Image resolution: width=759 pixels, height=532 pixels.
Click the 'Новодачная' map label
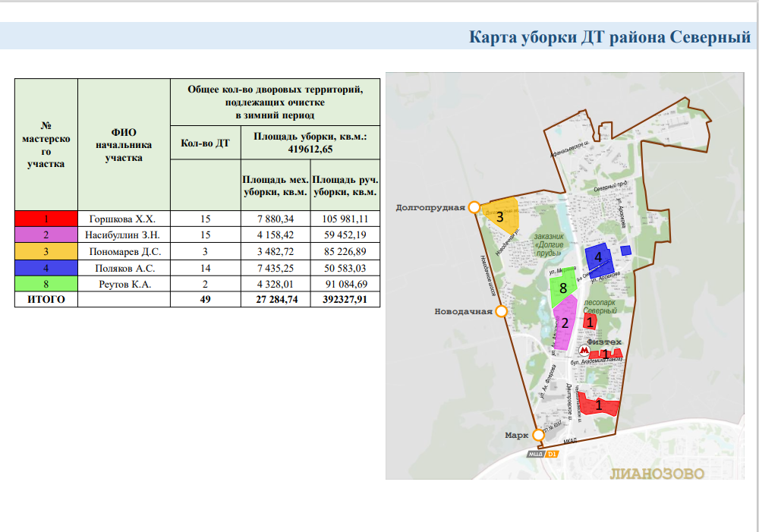coord(463,311)
